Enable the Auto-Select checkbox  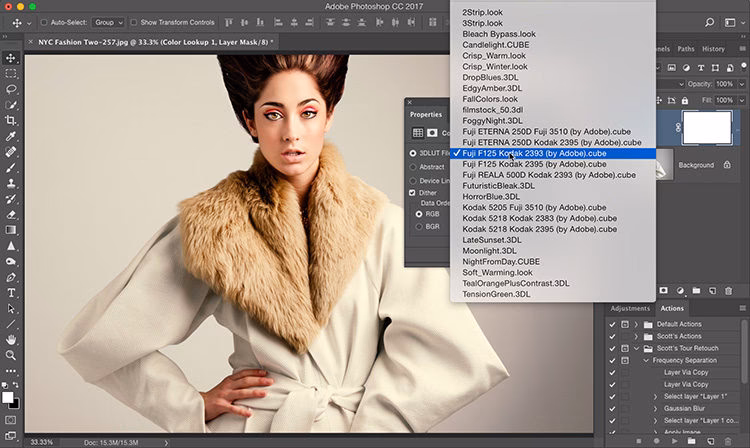click(44, 22)
